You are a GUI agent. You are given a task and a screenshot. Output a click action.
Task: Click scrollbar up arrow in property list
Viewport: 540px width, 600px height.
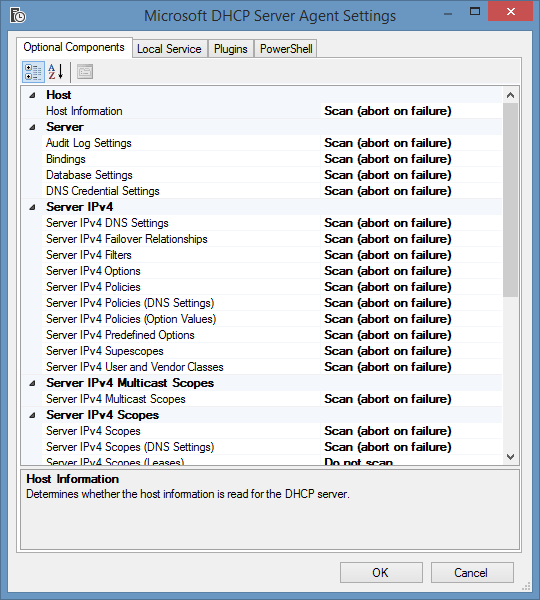pos(510,95)
